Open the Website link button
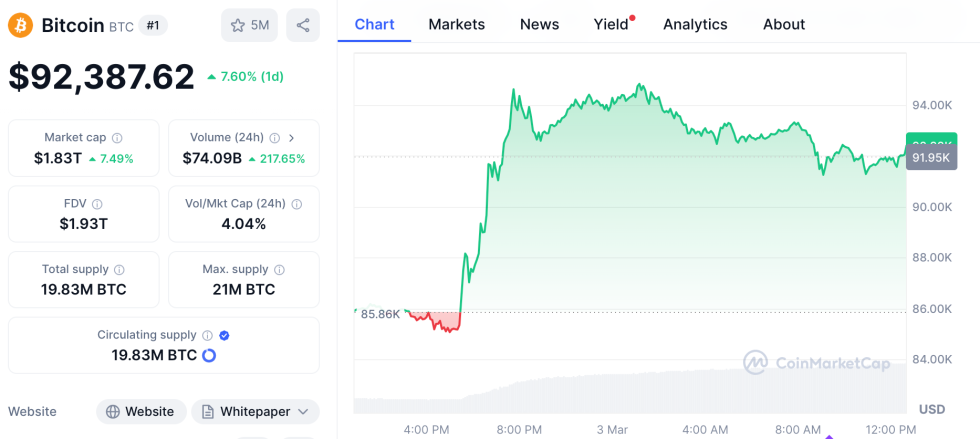 coord(141,411)
